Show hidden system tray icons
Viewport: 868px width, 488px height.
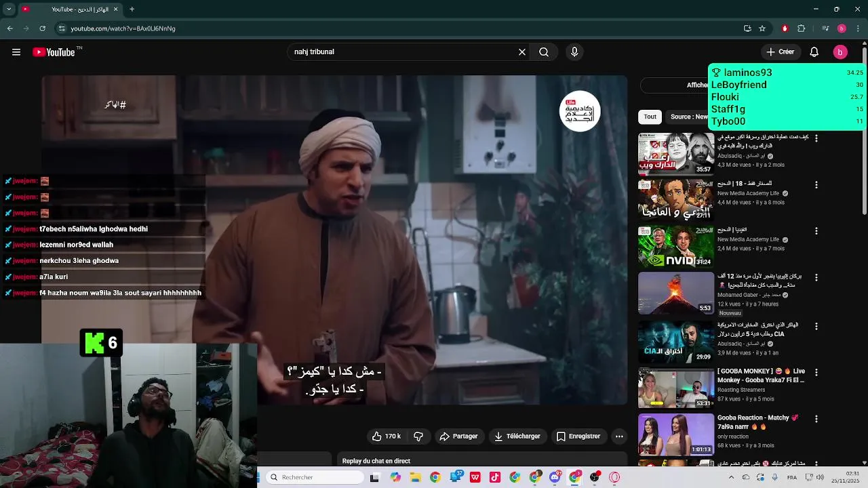(731, 477)
